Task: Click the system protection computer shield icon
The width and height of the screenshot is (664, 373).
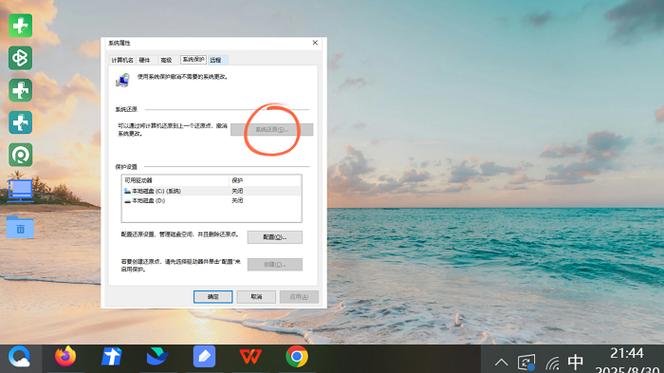Action: (x=123, y=80)
